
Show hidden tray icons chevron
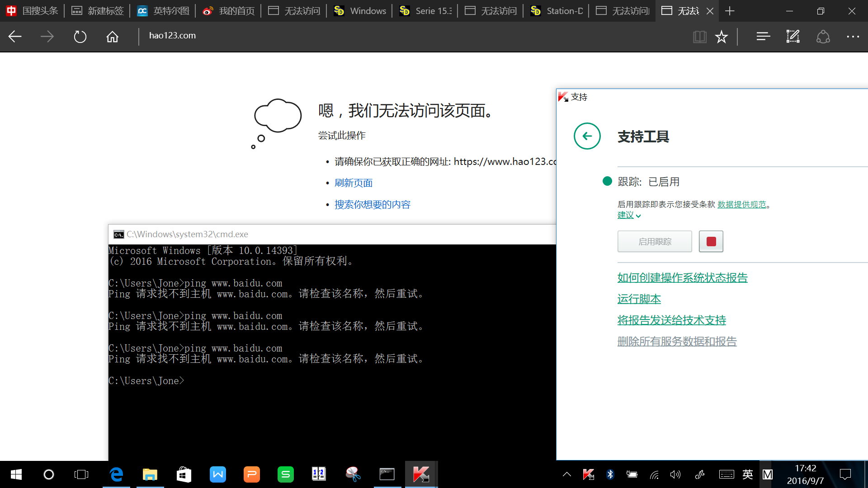[x=566, y=474]
